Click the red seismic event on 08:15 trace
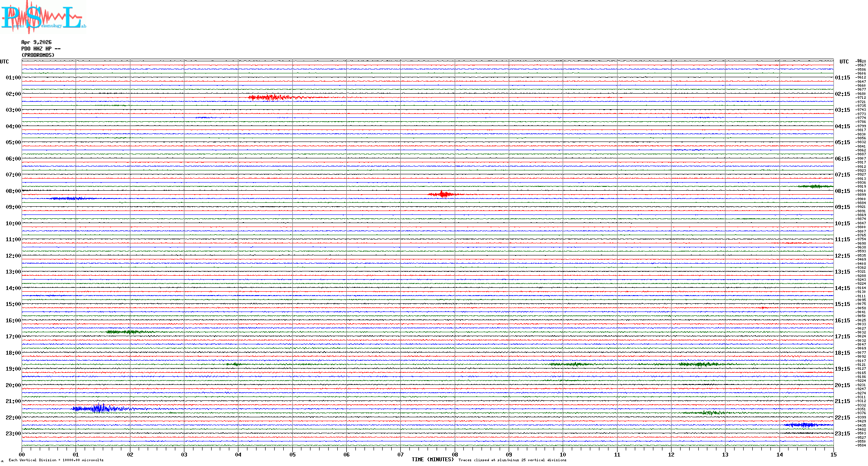 pyautogui.click(x=443, y=194)
